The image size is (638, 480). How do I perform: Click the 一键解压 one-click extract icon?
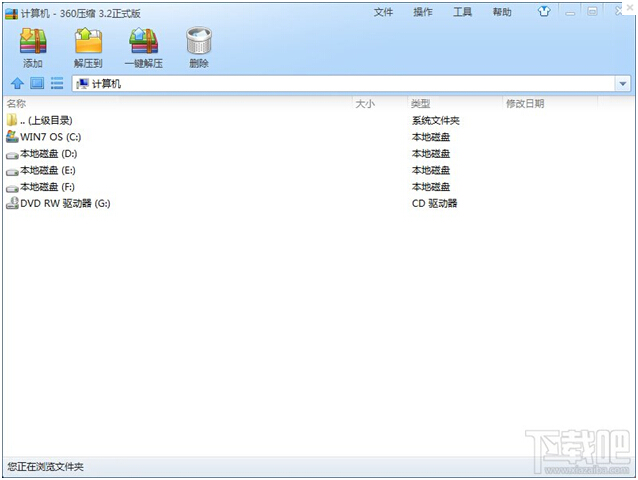point(144,41)
